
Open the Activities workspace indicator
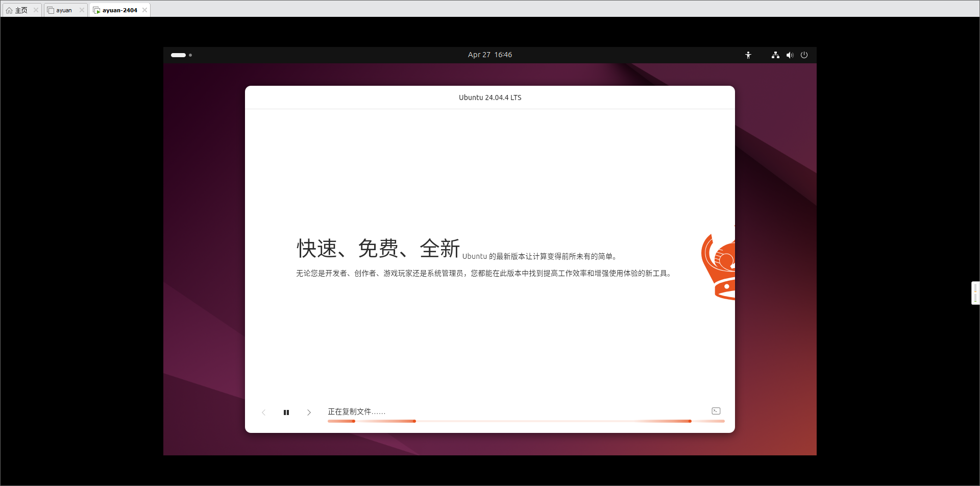[x=181, y=55]
